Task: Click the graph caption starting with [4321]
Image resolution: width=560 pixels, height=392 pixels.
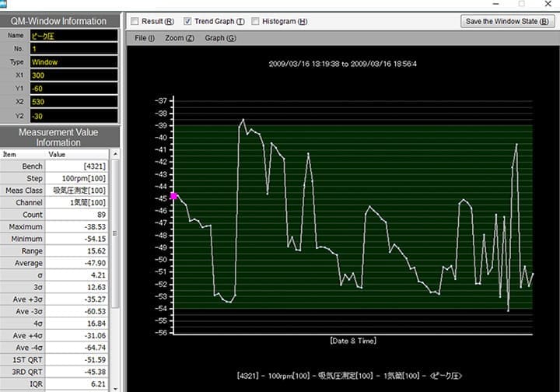Action: [349, 376]
